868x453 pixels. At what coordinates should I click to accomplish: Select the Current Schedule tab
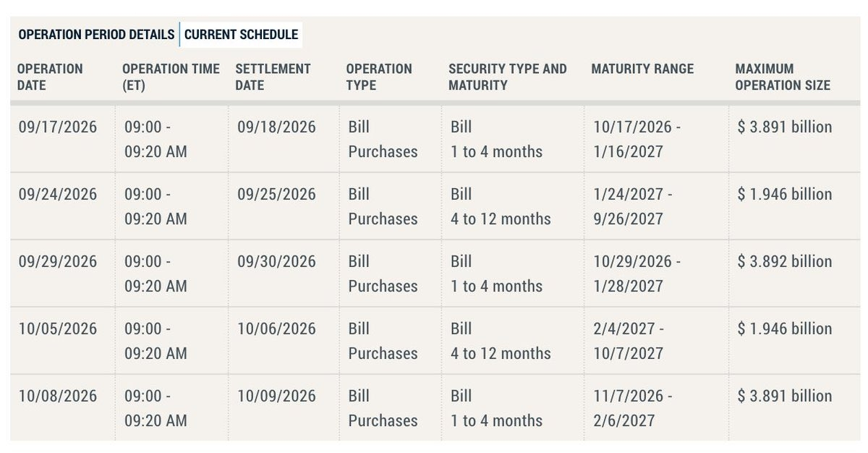point(241,34)
